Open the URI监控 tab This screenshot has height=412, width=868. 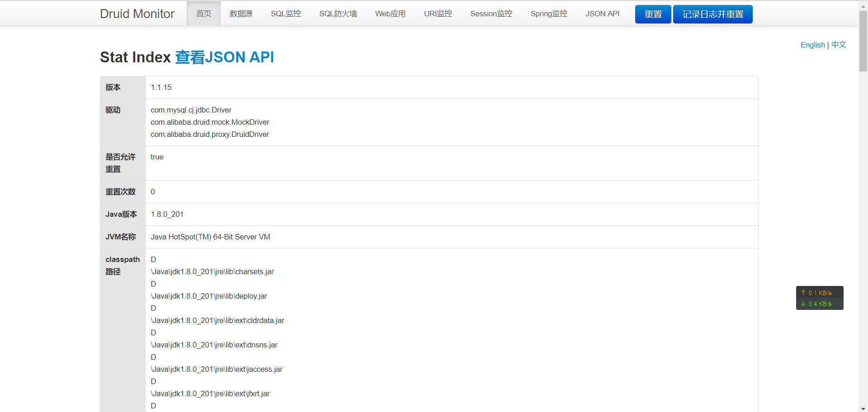(438, 14)
